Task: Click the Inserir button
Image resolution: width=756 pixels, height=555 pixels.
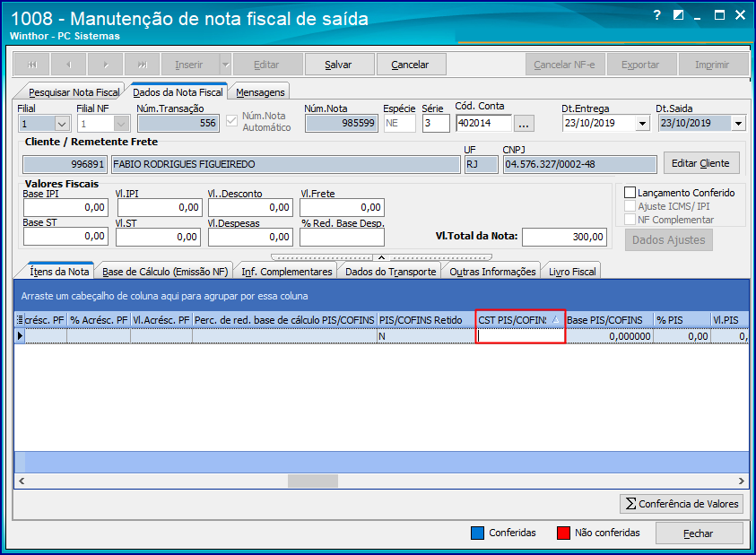Action: click(190, 65)
